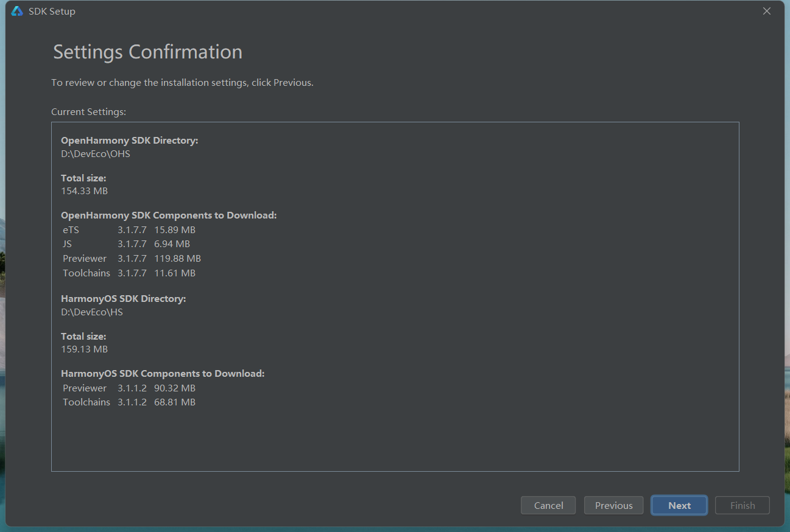Image resolution: width=790 pixels, height=532 pixels.
Task: Click the 119.88 MB size value
Action: pos(177,259)
